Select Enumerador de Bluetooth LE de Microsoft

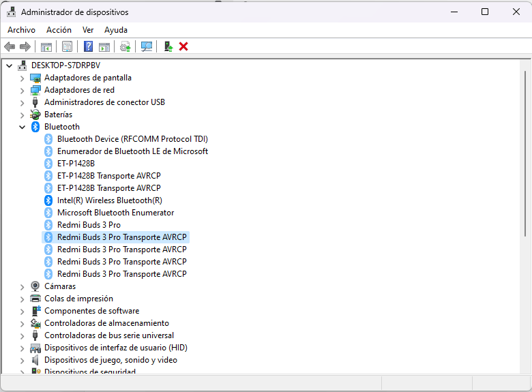click(132, 151)
